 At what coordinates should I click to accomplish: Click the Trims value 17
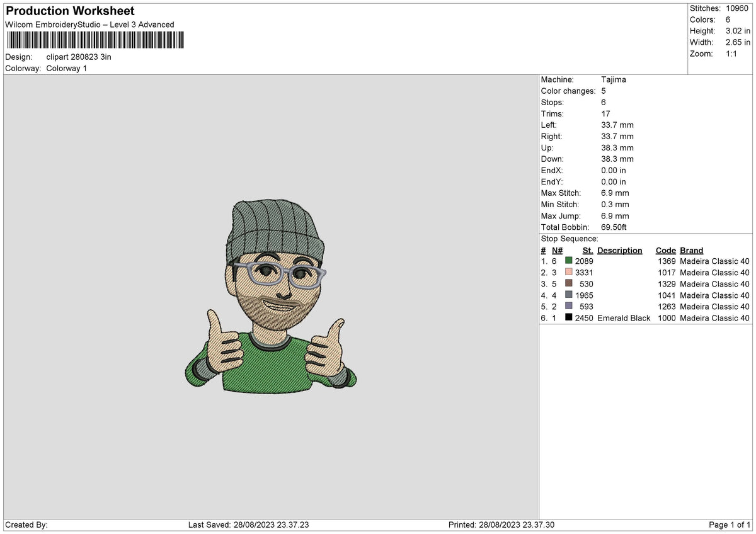click(x=606, y=113)
